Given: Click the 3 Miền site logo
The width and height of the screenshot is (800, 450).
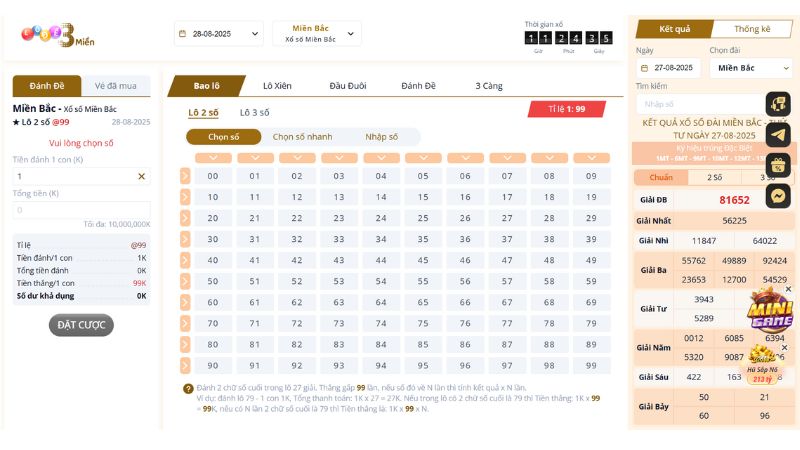Looking at the screenshot, I should [x=56, y=35].
